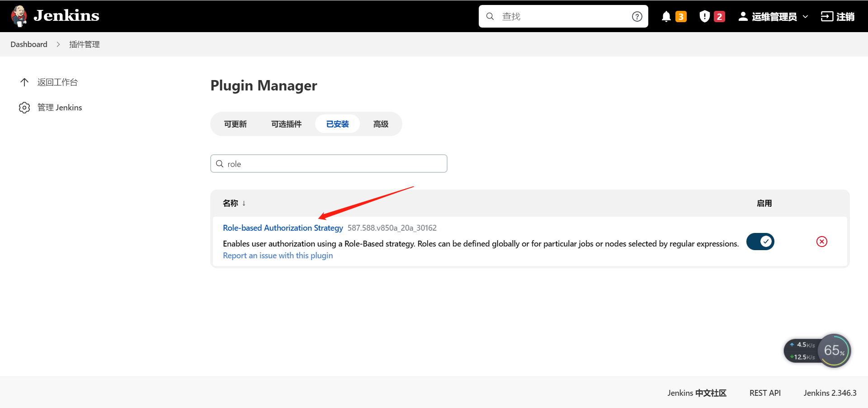Open Role-based Authorization Strategy plugin link
The width and height of the screenshot is (868, 408).
click(x=283, y=228)
